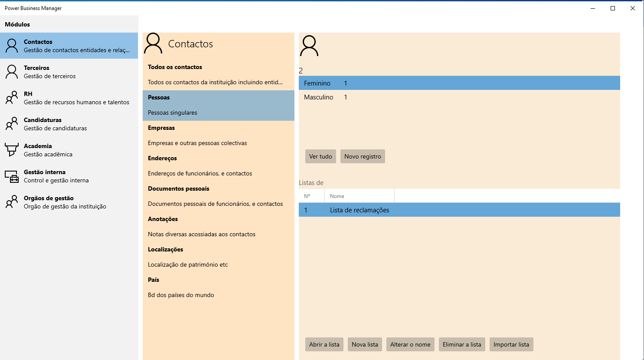The height and width of the screenshot is (360, 644).
Task: Click the Orgãos de gestão module icon
Action: (x=12, y=202)
